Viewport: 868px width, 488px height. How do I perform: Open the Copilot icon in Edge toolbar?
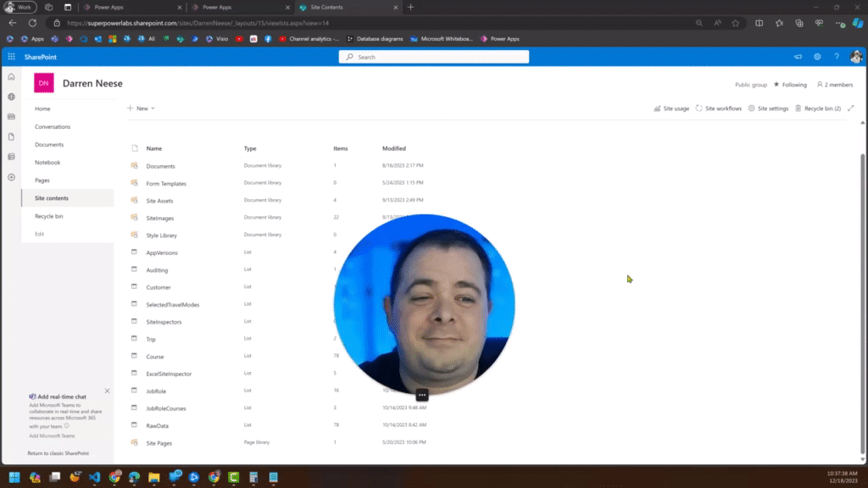[858, 23]
